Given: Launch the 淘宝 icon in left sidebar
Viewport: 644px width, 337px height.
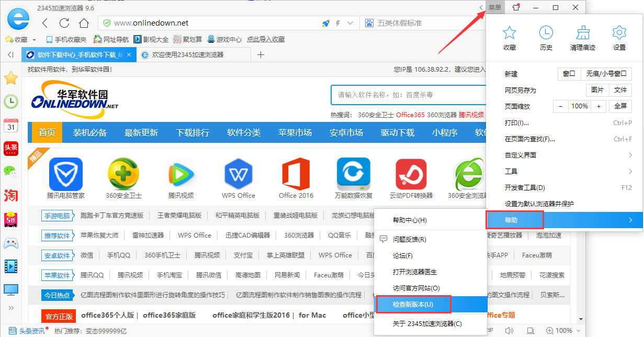Looking at the screenshot, I should [10, 196].
